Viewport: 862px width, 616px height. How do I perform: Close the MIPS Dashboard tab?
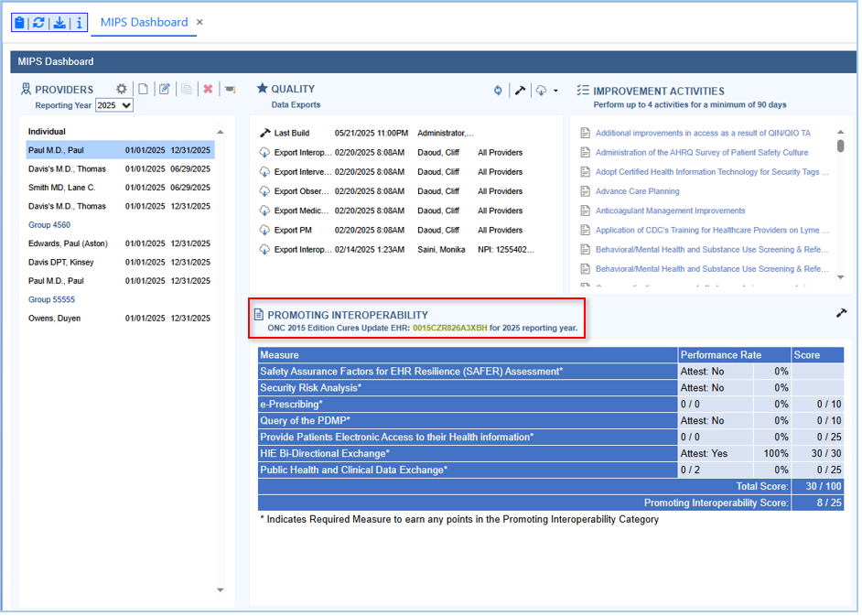(200, 22)
